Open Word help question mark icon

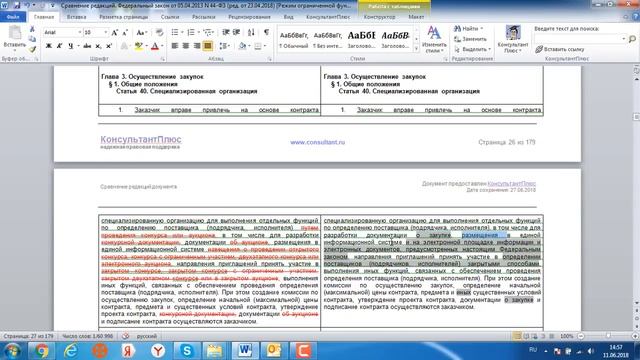click(x=635, y=17)
